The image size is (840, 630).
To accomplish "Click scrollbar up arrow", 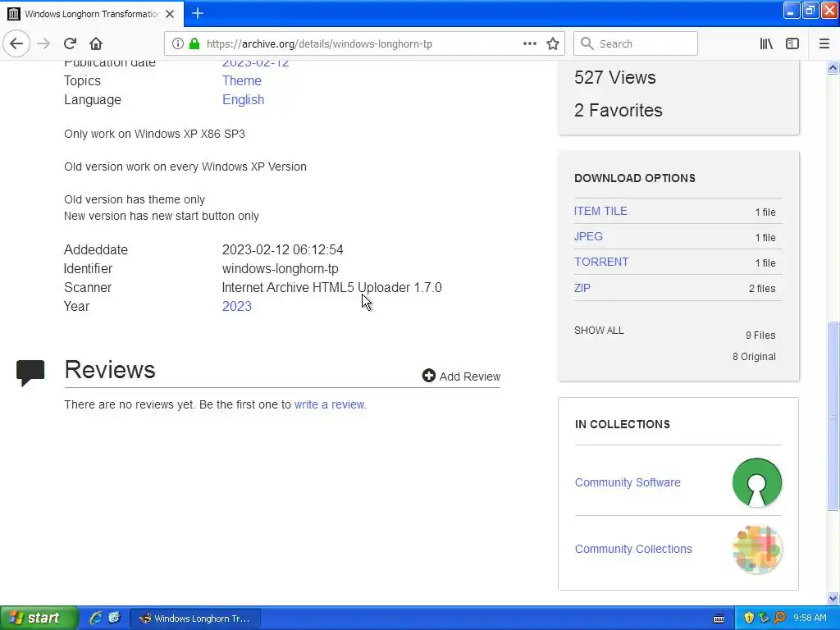I will [833, 67].
